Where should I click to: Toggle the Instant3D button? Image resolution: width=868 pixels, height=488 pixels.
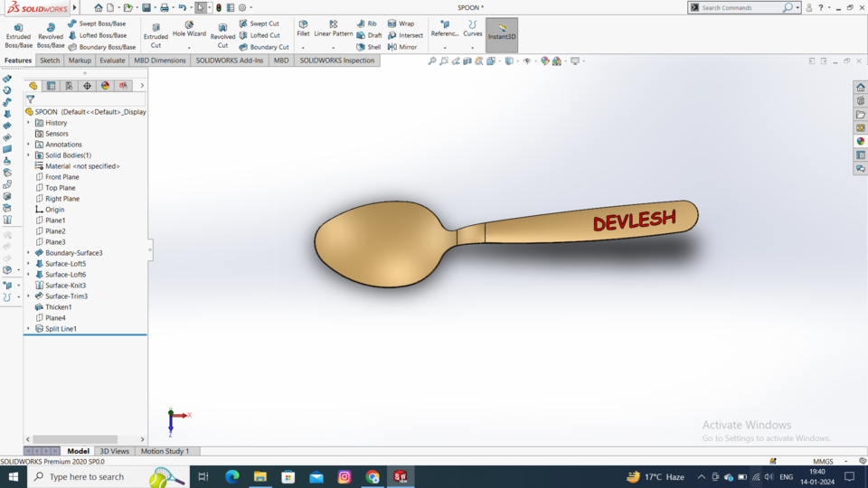pyautogui.click(x=502, y=35)
